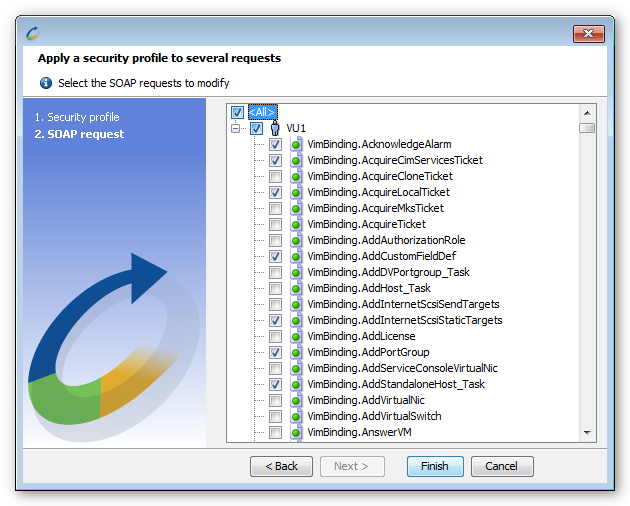Cancel the wizard dialog
Screen dimensions: 630x506
(x=502, y=466)
